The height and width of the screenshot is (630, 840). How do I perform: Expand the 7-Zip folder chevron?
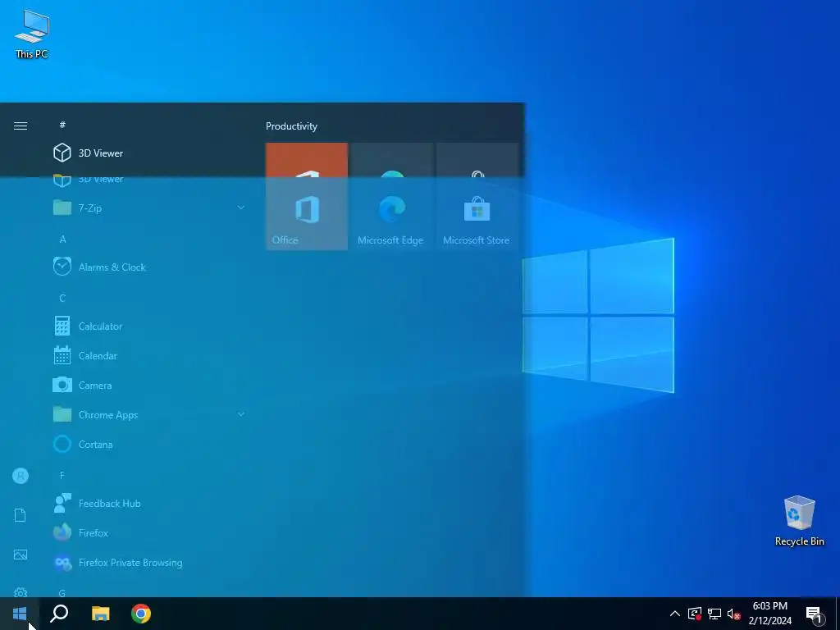(241, 208)
